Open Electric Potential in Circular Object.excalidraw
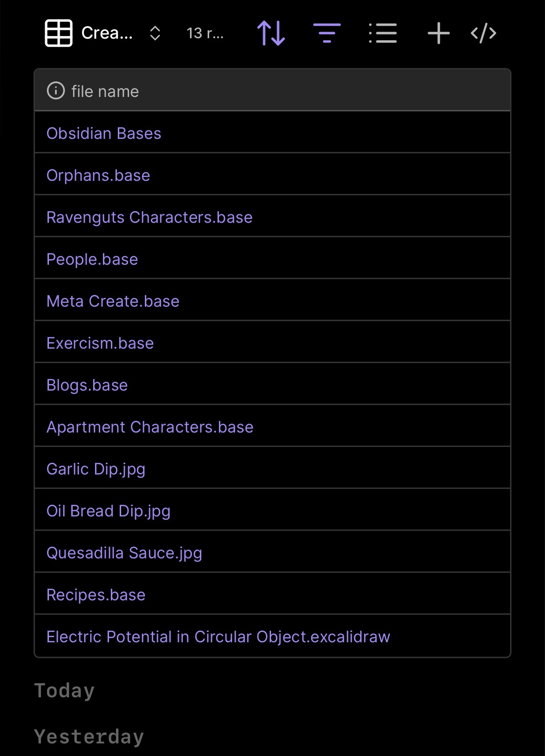545x756 pixels. click(x=218, y=637)
